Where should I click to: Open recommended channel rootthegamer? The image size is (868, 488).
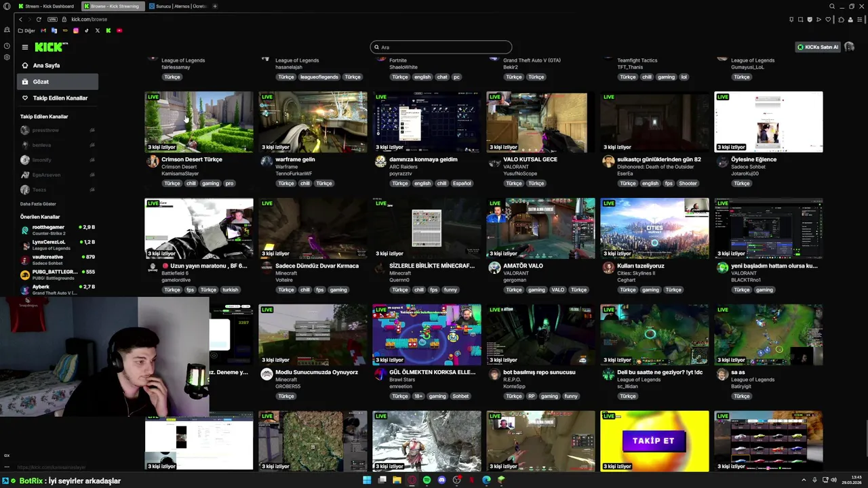pyautogui.click(x=58, y=230)
